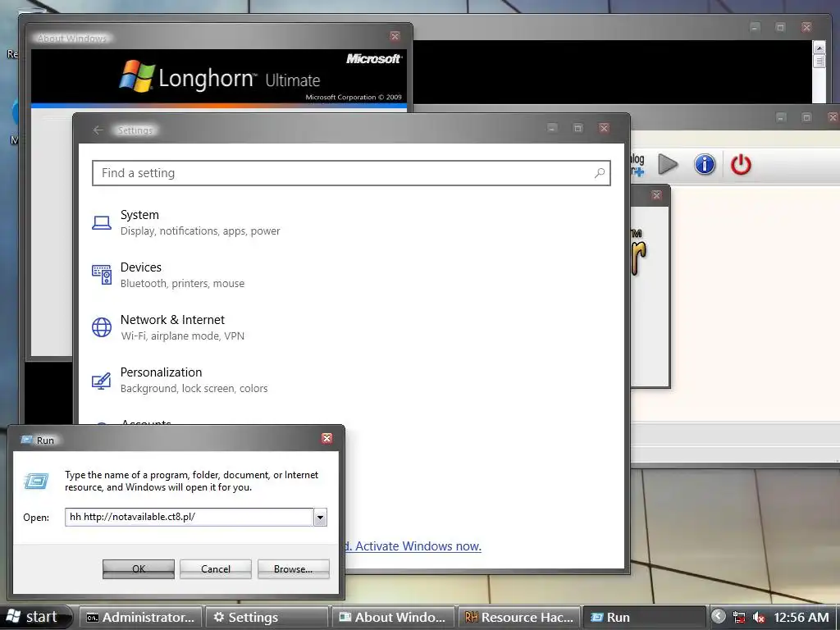Click Browse... in the Run dialog
Image resolution: width=840 pixels, height=630 pixels.
click(x=293, y=569)
